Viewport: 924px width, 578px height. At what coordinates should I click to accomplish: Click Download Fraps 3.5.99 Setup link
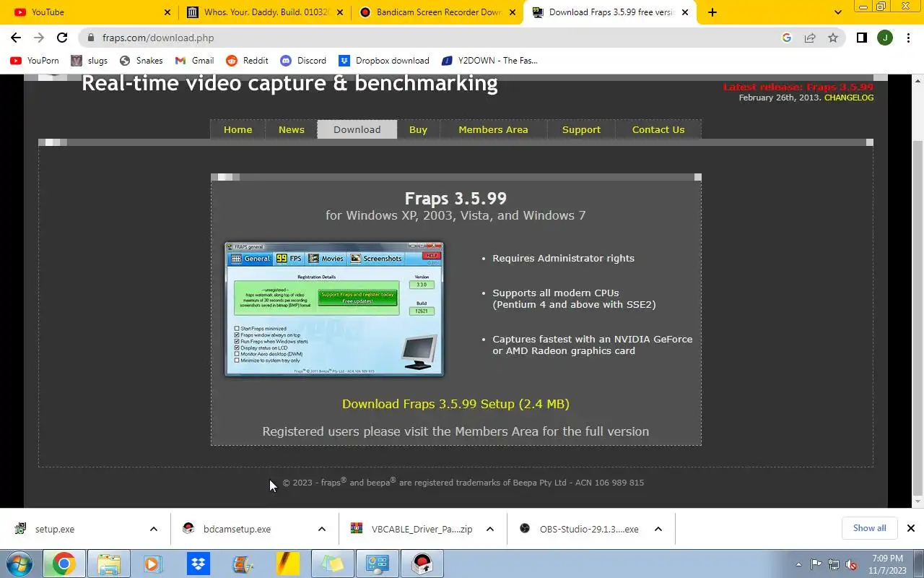click(456, 404)
